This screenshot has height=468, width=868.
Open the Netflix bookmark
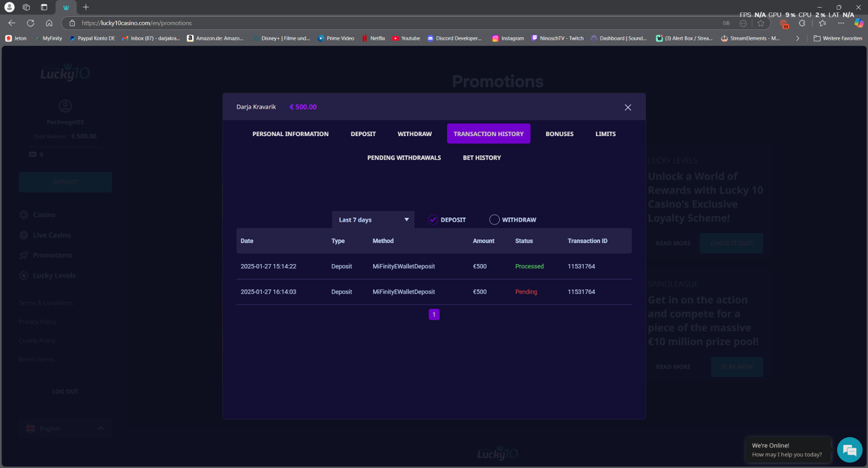click(373, 38)
